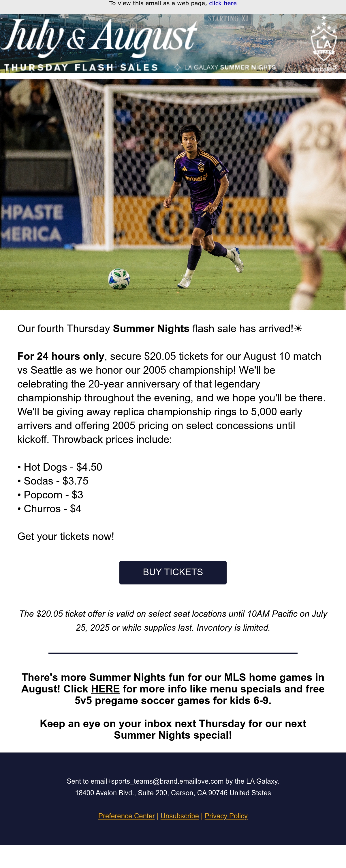Click the Summer Nights sparkle star icon
The height and width of the screenshot is (868, 346).
pyautogui.click(x=177, y=67)
